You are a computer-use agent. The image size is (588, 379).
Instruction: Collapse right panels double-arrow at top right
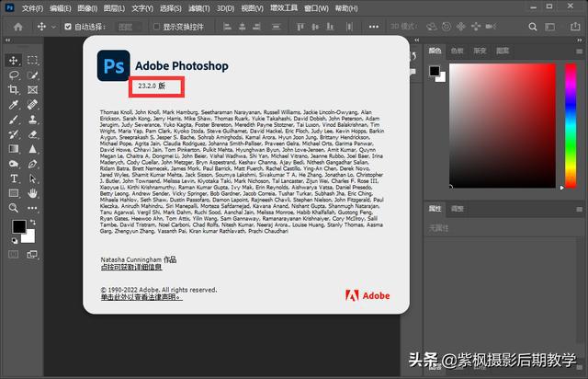pos(580,40)
